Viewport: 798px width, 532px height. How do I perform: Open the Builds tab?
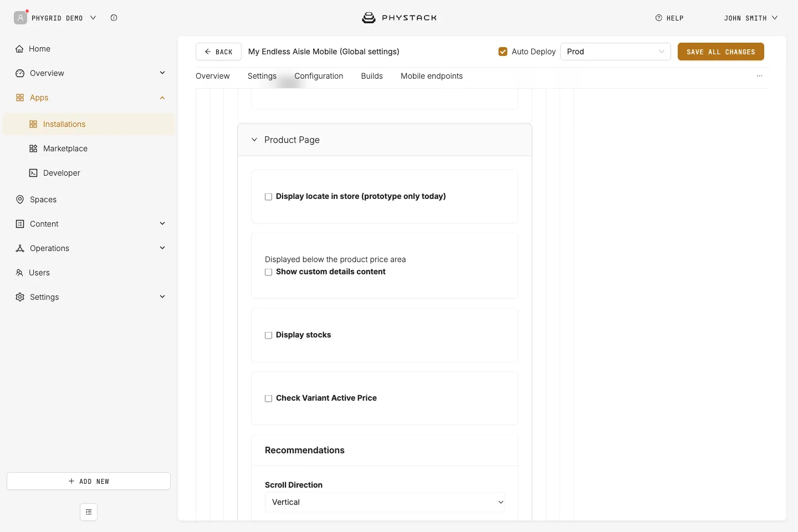click(x=372, y=76)
